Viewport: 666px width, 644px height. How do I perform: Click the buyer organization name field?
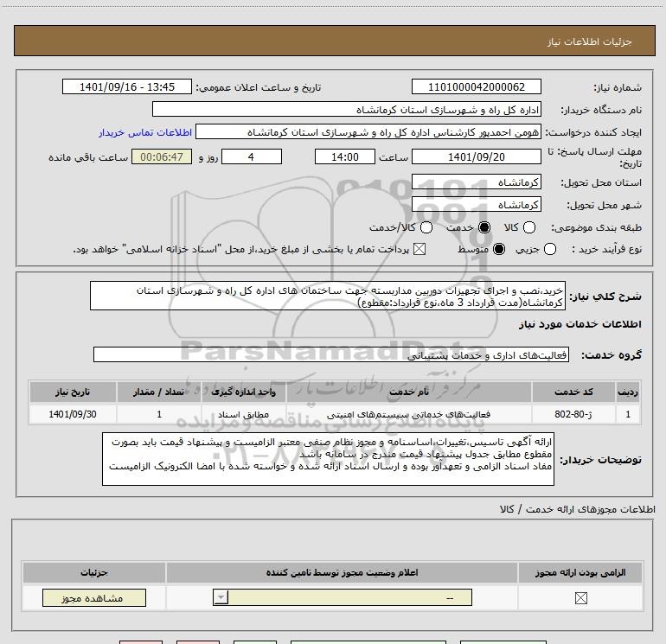tap(347, 109)
